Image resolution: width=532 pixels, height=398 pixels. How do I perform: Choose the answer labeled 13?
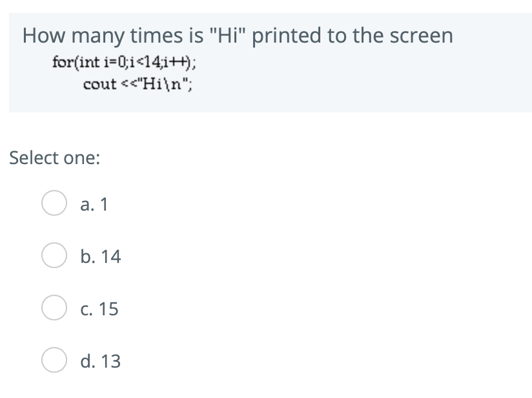[99, 362]
